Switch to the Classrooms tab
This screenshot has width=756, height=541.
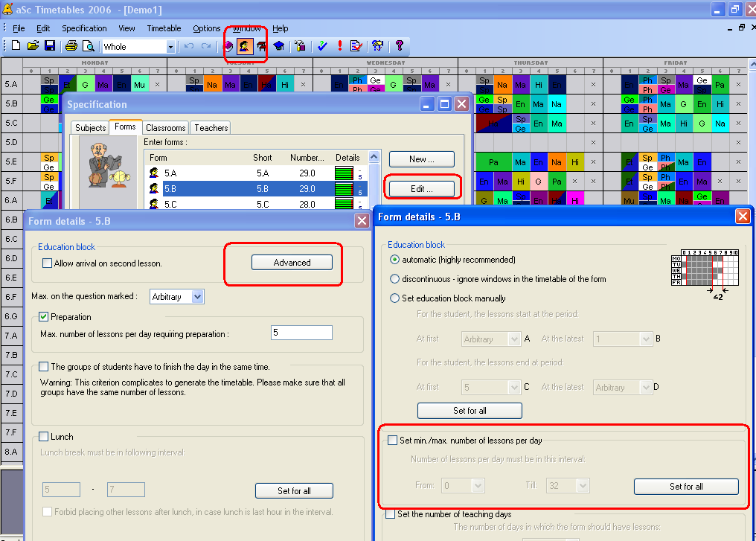(165, 128)
